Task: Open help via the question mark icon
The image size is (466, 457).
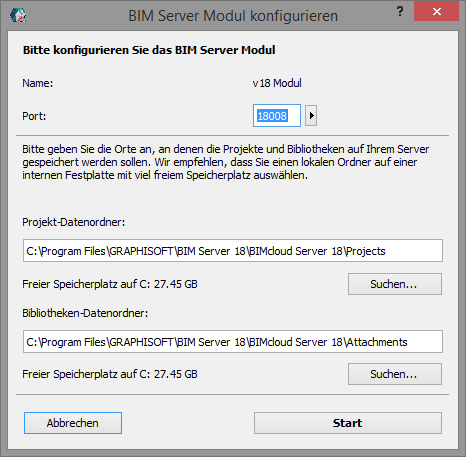Action: [x=400, y=12]
